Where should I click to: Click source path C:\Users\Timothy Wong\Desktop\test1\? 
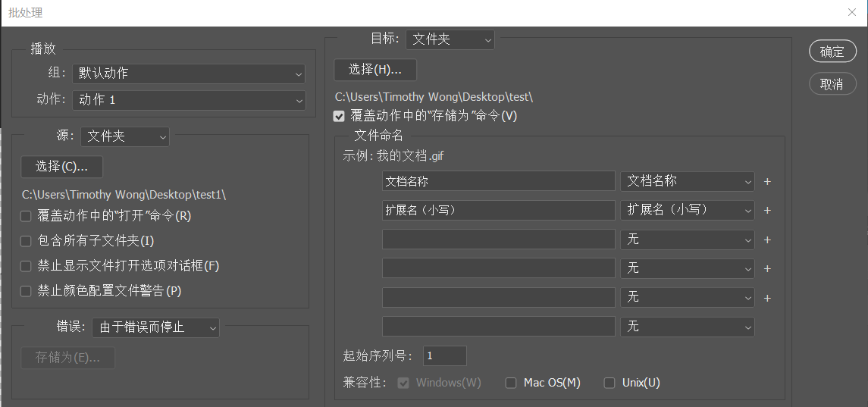coord(124,195)
